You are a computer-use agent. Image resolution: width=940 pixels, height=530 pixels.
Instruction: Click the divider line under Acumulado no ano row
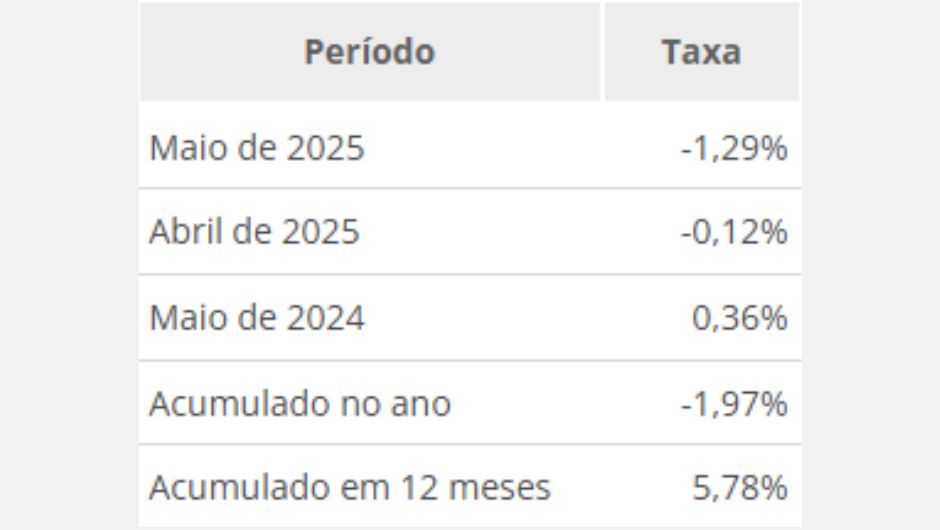point(470,444)
